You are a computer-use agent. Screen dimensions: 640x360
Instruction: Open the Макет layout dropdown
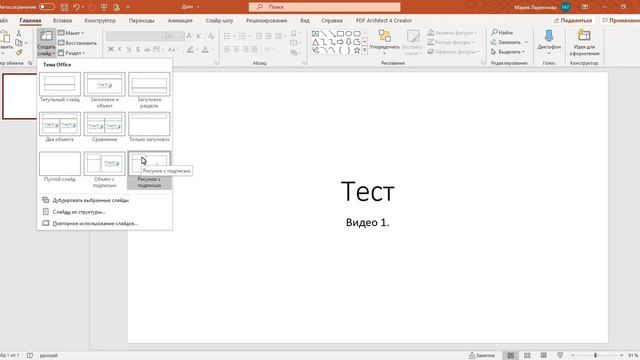pos(71,33)
